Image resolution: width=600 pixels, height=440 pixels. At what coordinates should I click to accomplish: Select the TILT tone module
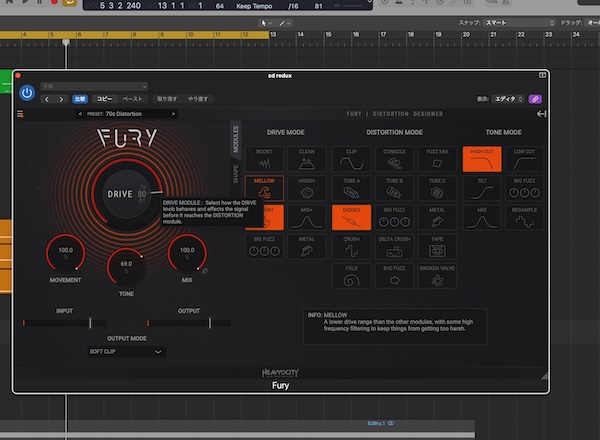click(482, 188)
